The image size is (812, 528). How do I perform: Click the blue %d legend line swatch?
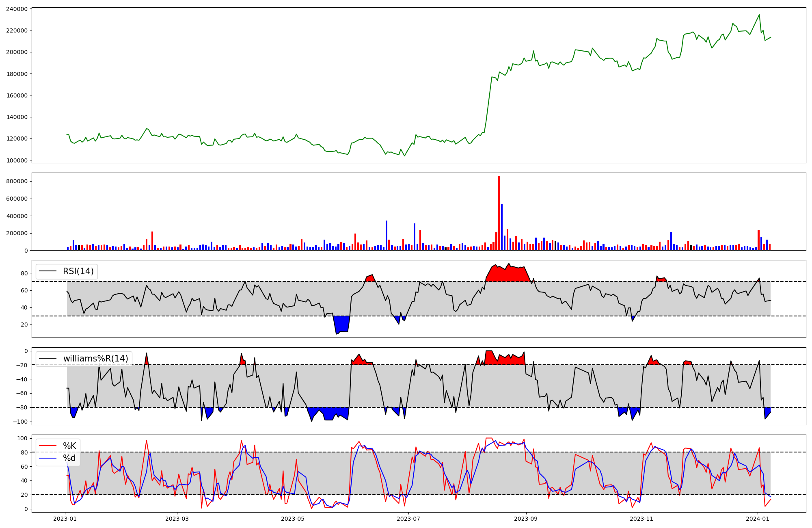coord(47,458)
